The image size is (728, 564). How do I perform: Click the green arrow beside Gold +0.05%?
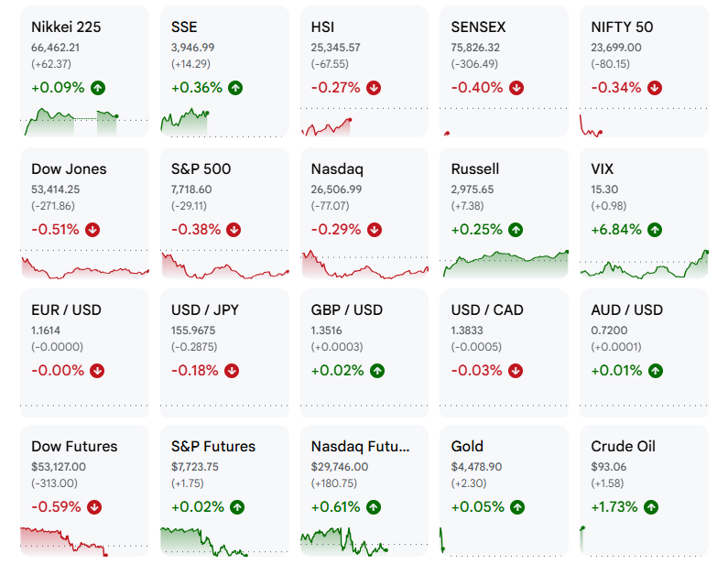click(x=517, y=507)
